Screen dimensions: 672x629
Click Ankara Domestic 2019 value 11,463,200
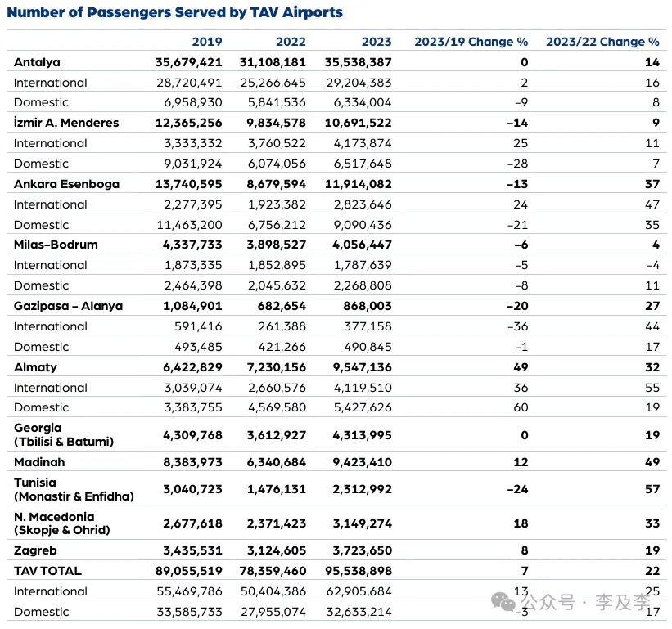click(x=189, y=225)
